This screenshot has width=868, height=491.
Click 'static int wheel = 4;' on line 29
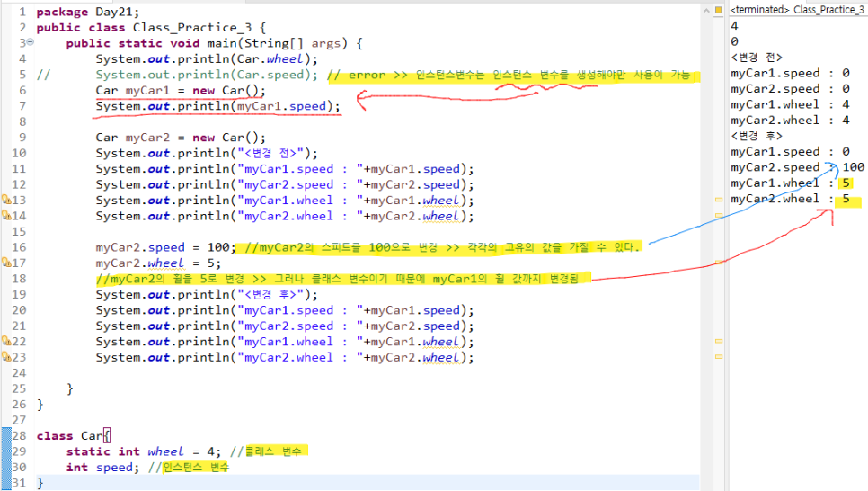tap(144, 451)
